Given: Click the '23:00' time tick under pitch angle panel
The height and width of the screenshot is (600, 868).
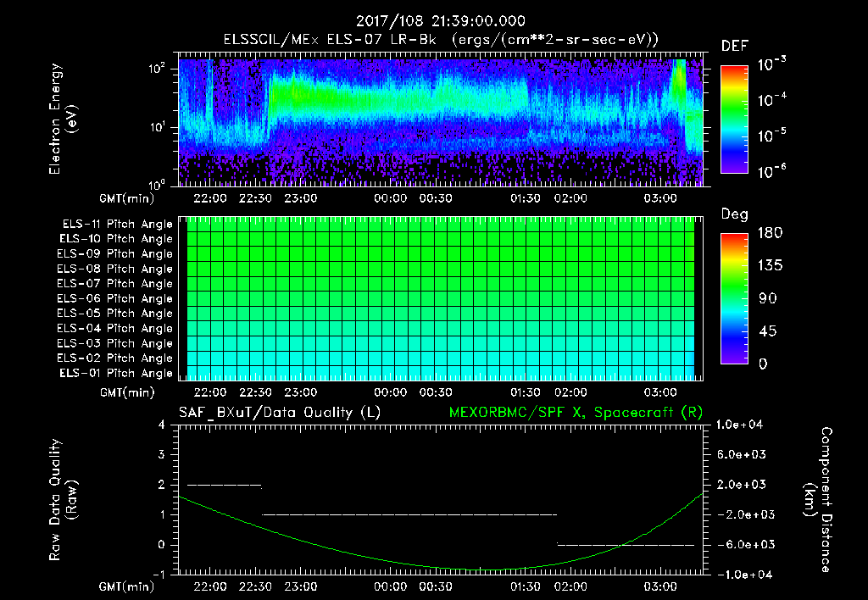Looking at the screenshot, I should click(x=301, y=392).
